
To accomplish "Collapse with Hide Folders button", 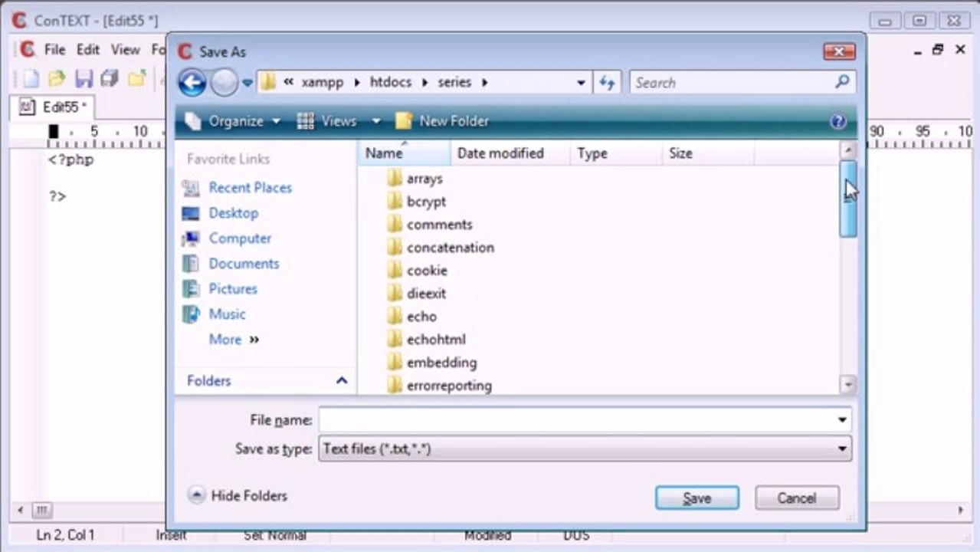I will click(x=238, y=496).
